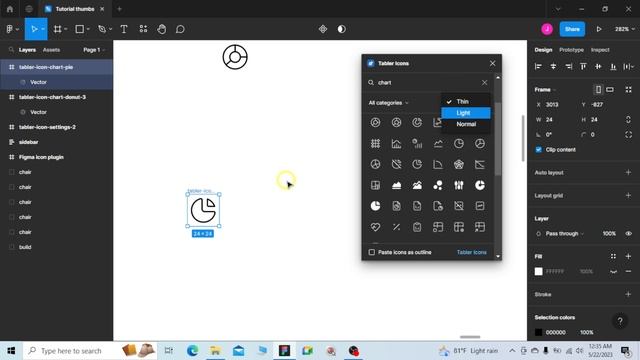Align right in Design panel
This screenshot has height=360, width=640.
[x=568, y=66]
